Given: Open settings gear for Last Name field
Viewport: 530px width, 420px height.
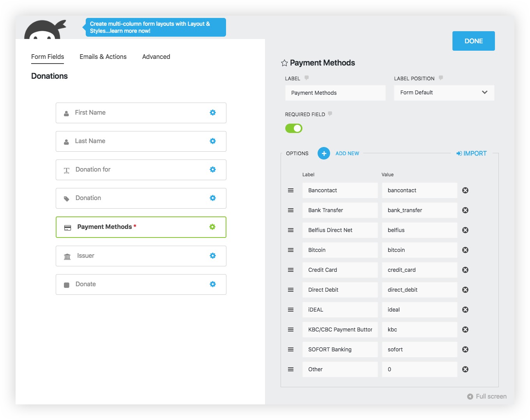Looking at the screenshot, I should coord(213,141).
